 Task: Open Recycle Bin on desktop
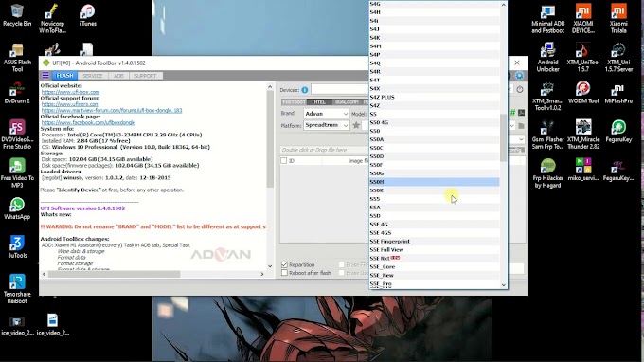click(17, 15)
